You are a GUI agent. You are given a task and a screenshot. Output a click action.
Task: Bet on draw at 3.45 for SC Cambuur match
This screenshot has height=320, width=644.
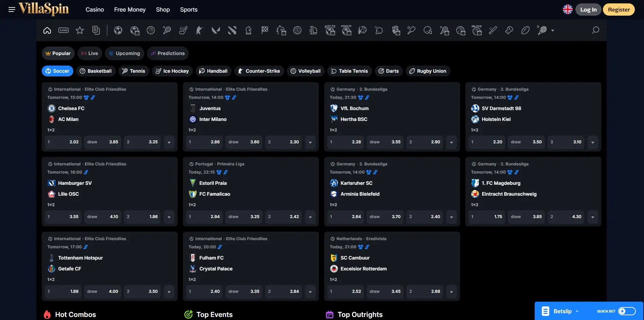[385, 291]
